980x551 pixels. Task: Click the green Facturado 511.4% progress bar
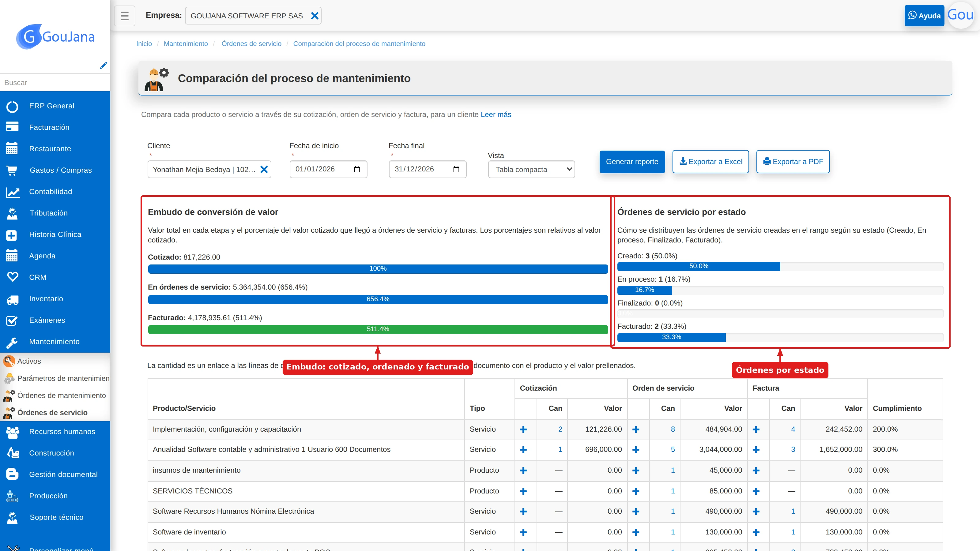[378, 329]
